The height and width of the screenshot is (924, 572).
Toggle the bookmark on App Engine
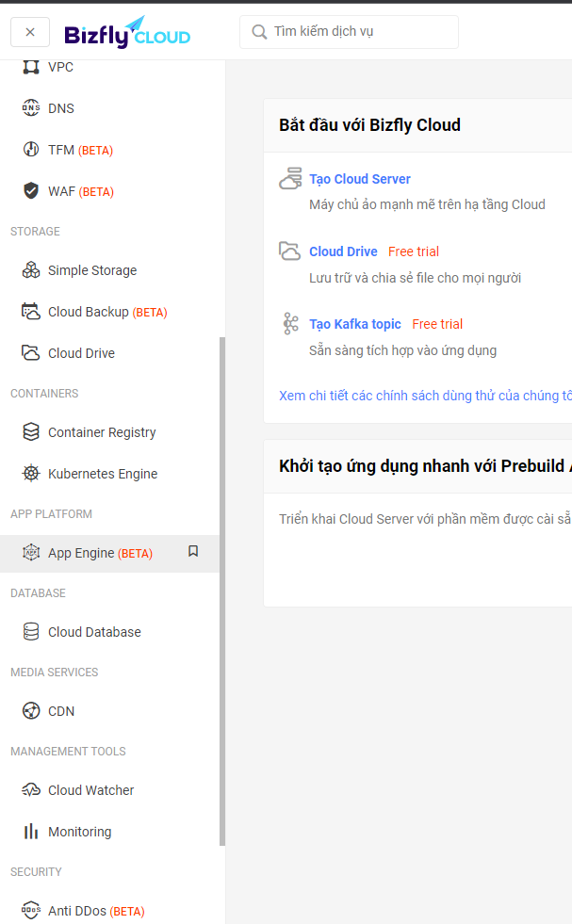(x=193, y=552)
